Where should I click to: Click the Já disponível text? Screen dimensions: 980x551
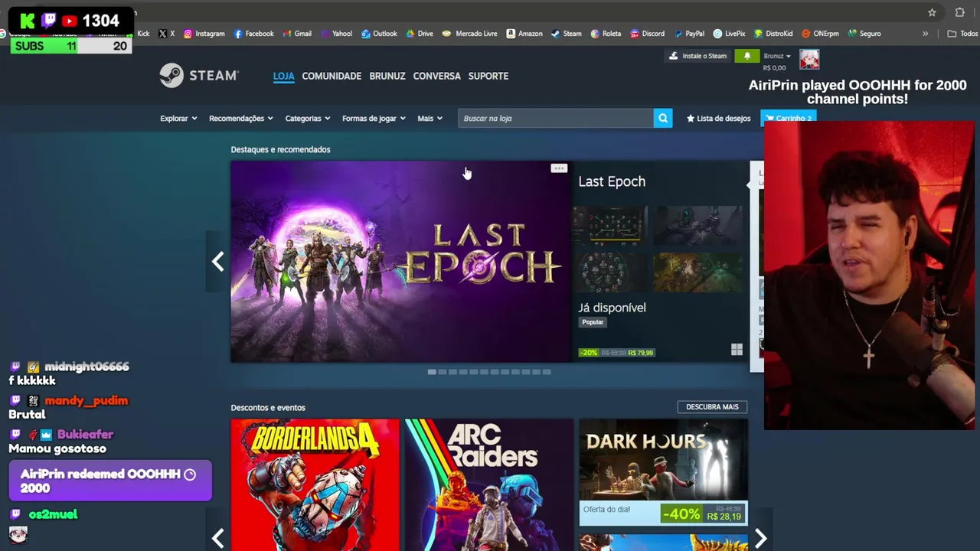pos(612,308)
